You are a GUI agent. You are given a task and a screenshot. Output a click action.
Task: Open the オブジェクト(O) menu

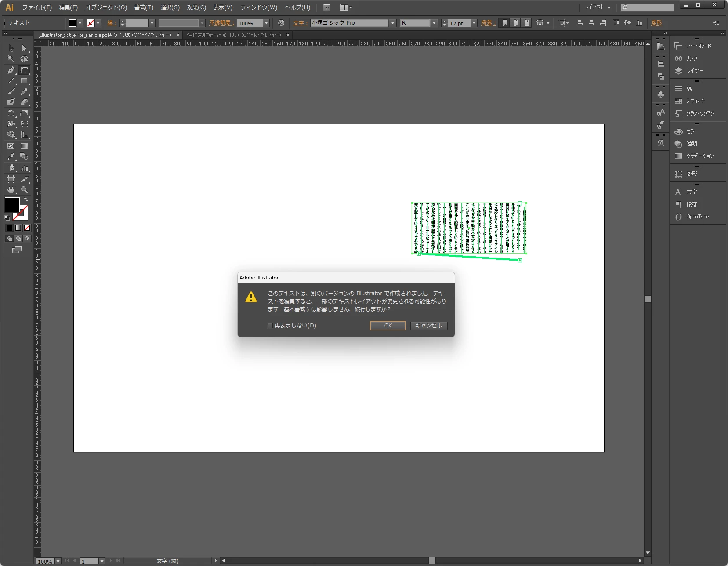click(x=106, y=7)
